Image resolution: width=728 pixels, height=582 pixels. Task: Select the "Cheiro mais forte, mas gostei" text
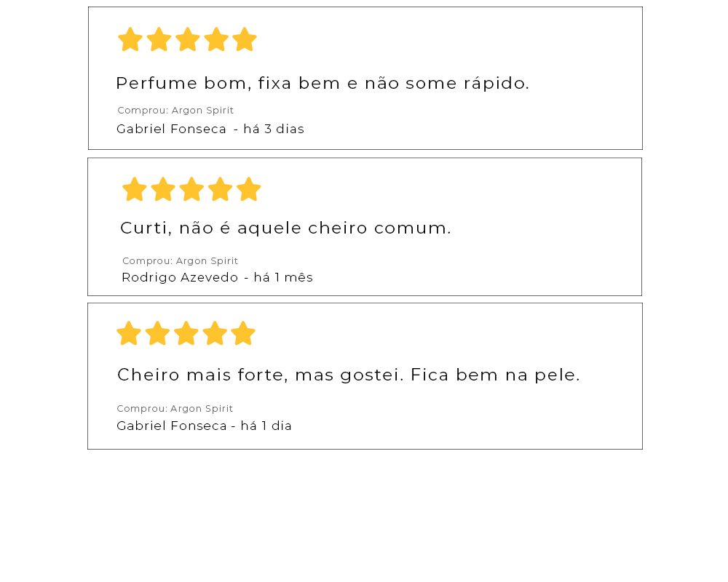tap(348, 375)
